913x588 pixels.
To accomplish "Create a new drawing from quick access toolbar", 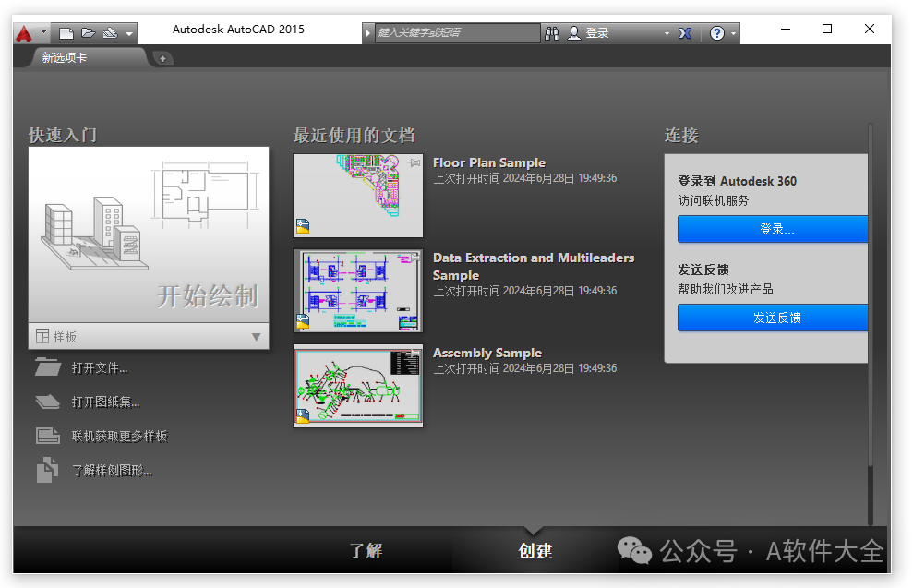I will click(x=66, y=33).
